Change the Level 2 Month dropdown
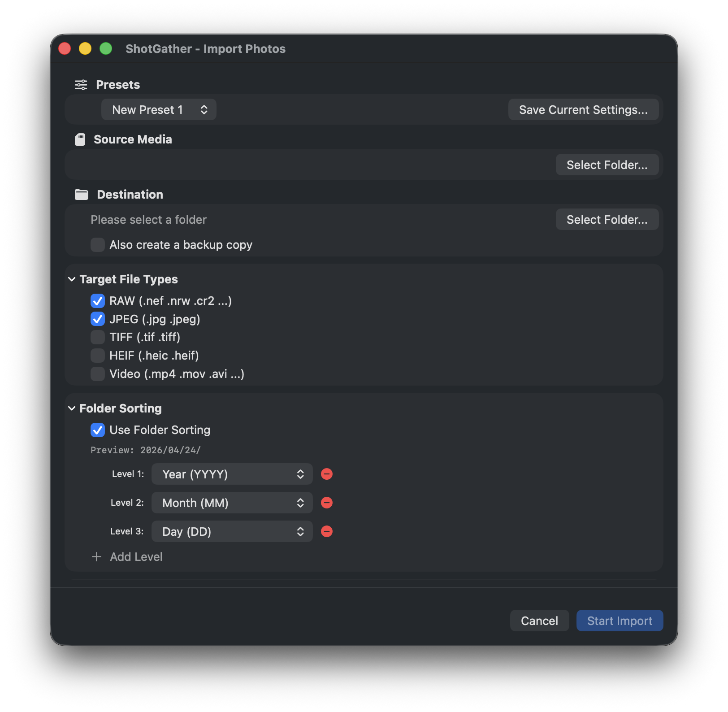This screenshot has width=728, height=712. coord(231,503)
